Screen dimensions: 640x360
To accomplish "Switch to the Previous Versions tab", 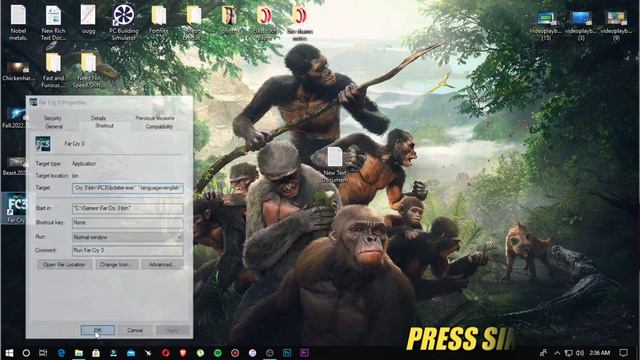I will (155, 118).
